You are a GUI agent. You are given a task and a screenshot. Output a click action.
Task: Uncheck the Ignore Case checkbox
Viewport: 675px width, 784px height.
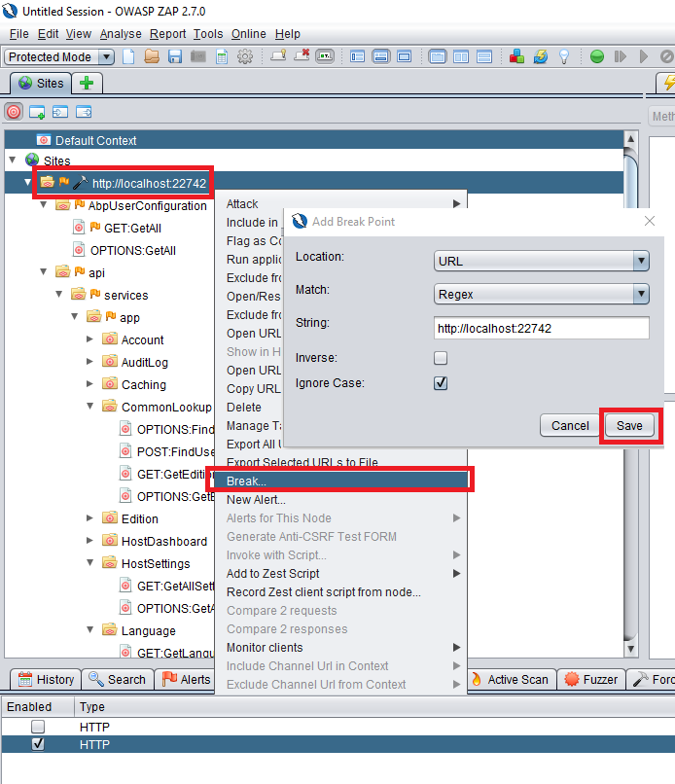click(441, 383)
